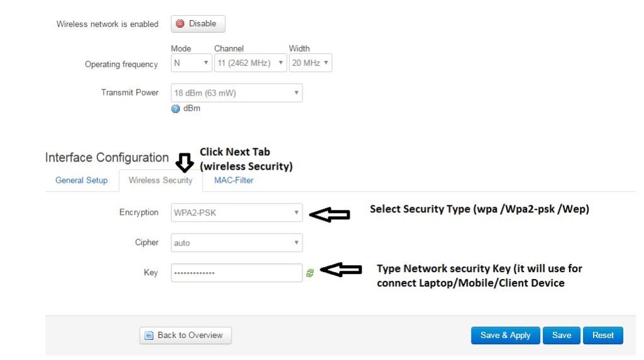
Task: Select the Wireless Security tab
Action: click(160, 180)
